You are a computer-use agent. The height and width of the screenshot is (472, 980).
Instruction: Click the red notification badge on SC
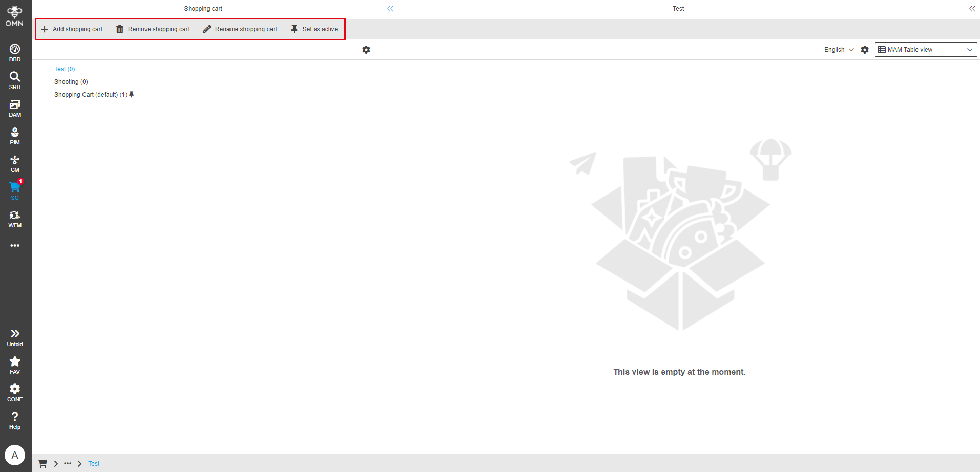(20, 181)
